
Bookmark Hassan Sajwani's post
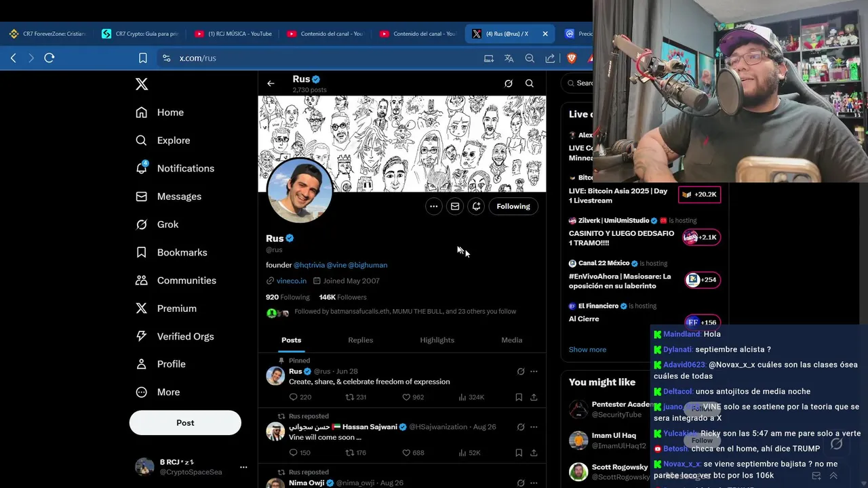tap(519, 453)
